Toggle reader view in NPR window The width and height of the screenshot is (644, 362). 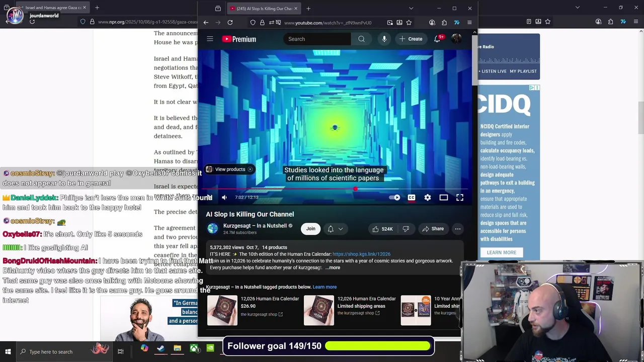coord(529,22)
